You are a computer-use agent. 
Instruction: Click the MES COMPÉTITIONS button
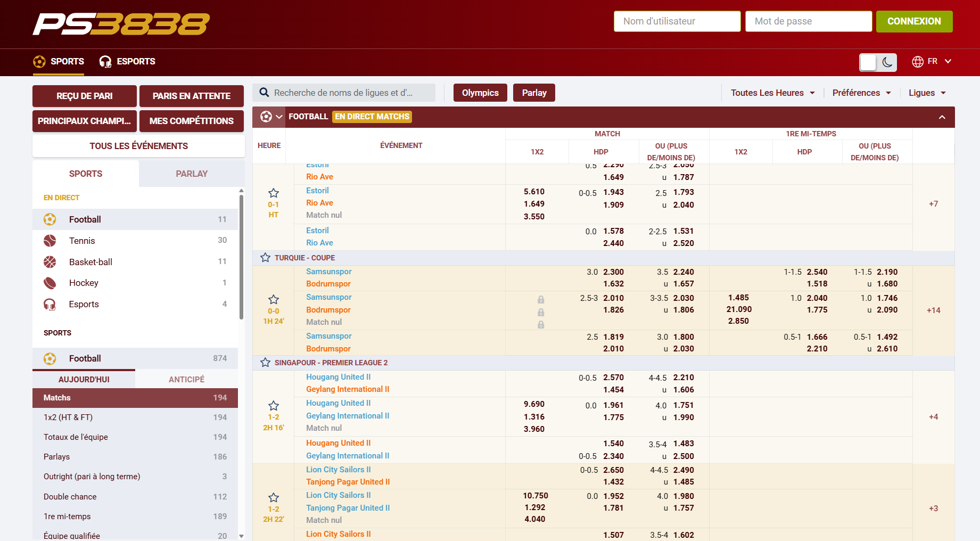[192, 121]
